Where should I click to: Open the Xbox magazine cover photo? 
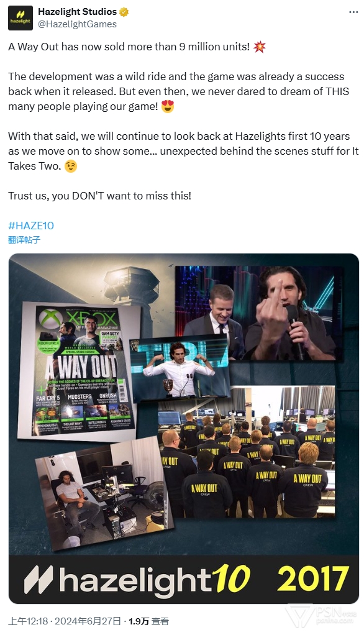[x=80, y=373]
